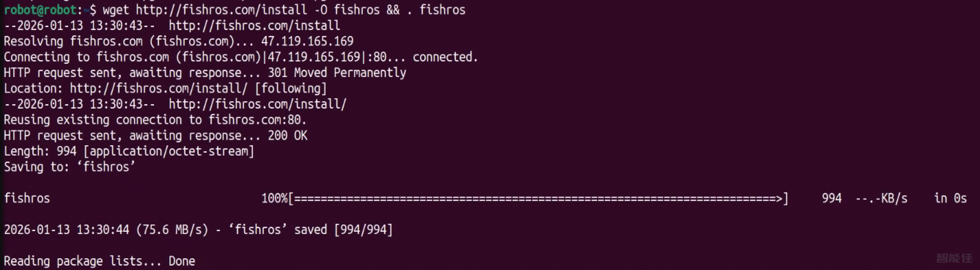980x270 pixels.
Task: Click the "200 OK" response status
Action: click(x=287, y=136)
